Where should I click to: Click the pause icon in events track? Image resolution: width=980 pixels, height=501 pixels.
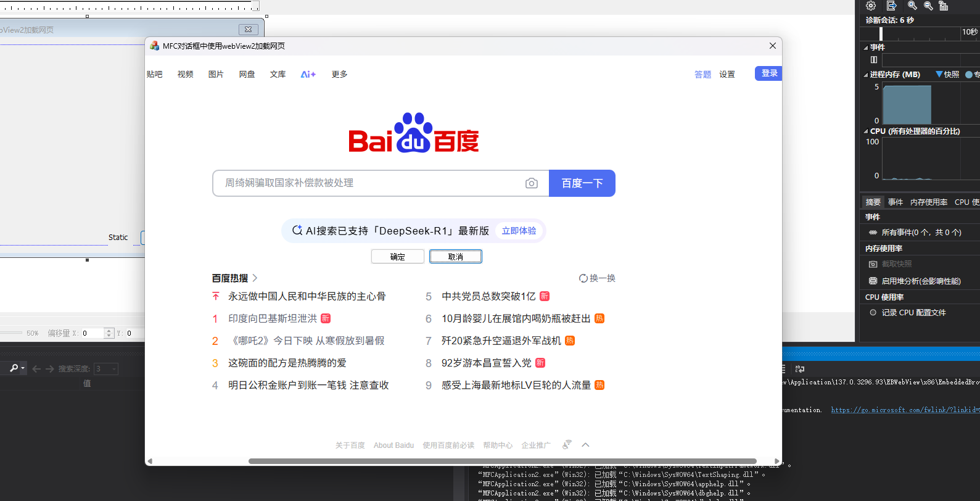(x=874, y=60)
